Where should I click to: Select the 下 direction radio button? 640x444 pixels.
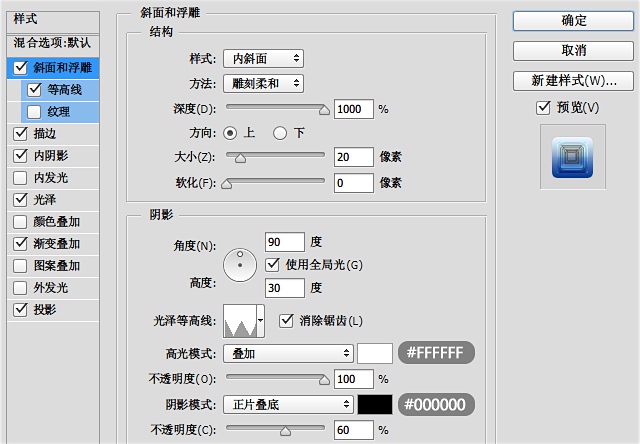(x=280, y=132)
